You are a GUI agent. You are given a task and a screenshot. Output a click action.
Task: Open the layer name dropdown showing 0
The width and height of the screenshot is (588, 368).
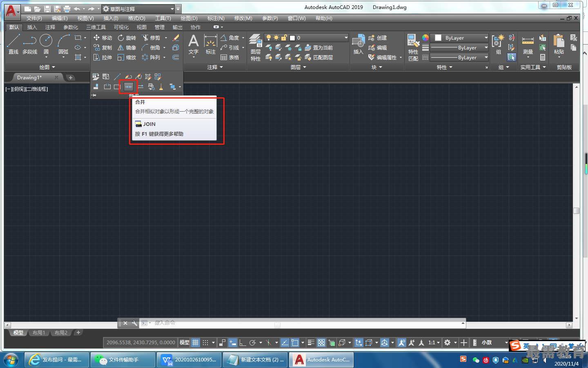(x=306, y=38)
